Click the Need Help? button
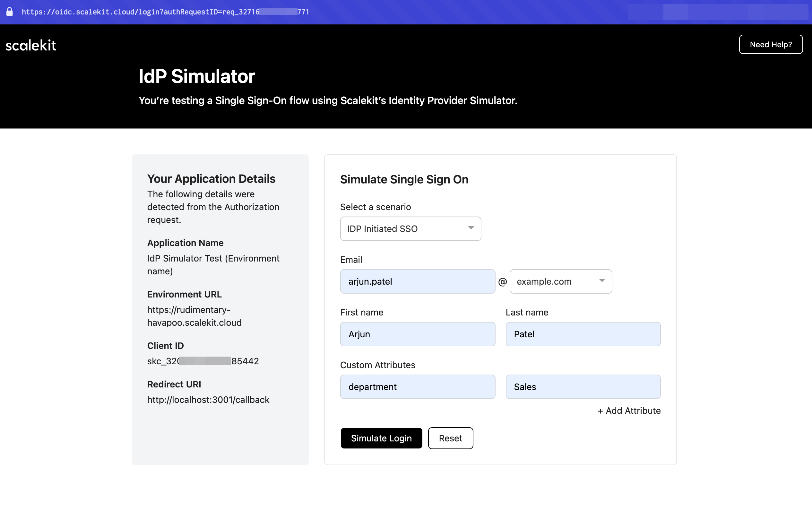This screenshot has height=532, width=812. (x=771, y=44)
